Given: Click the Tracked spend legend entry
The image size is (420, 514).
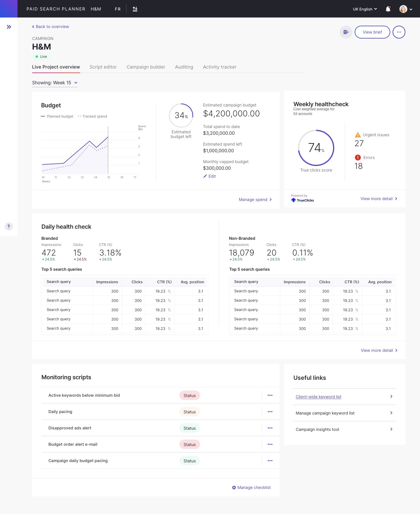Looking at the screenshot, I should 92,116.
